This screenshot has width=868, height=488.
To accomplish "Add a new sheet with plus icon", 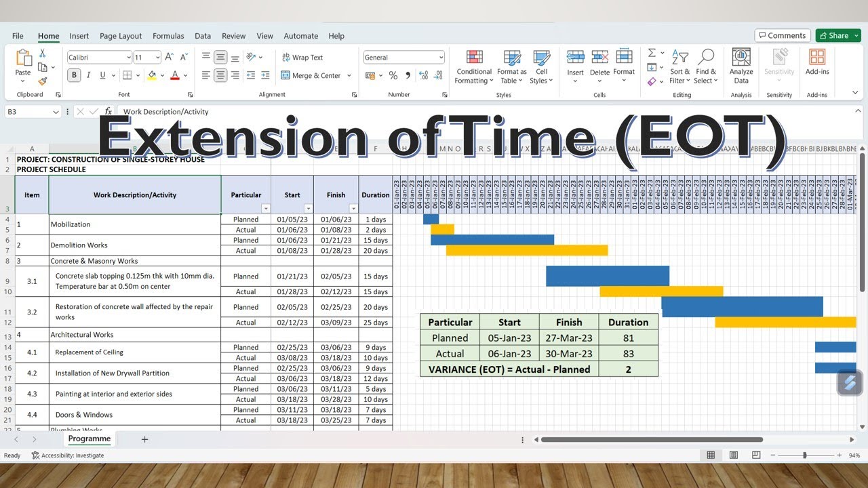I will click(144, 439).
